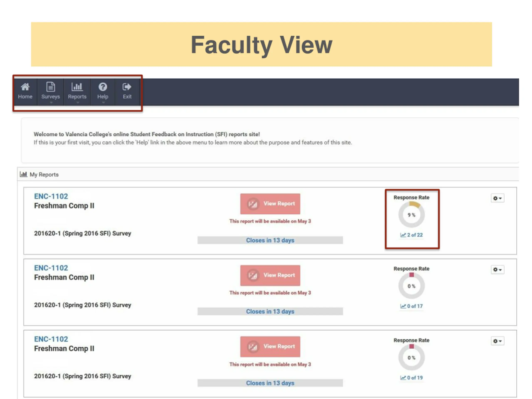Viewport: 532px width, 399px height.
Task: Open the first ENC-1102 course link
Action: [x=51, y=196]
